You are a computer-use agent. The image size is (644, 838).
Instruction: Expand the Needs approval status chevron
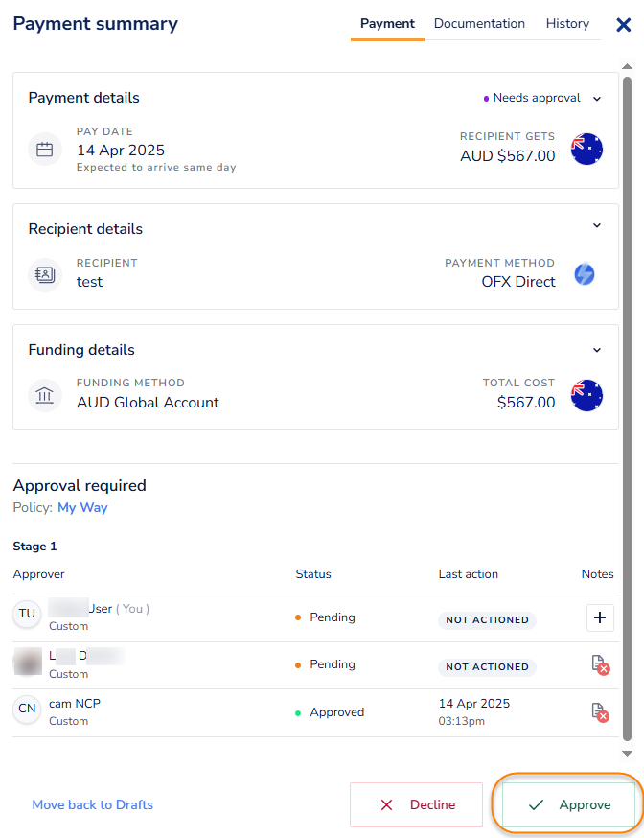[597, 99]
